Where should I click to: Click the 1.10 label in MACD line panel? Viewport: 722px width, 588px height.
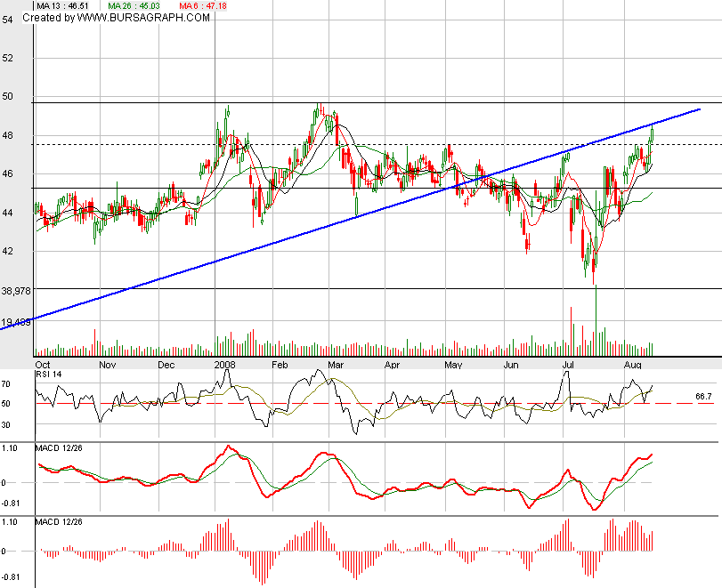tap(9, 448)
